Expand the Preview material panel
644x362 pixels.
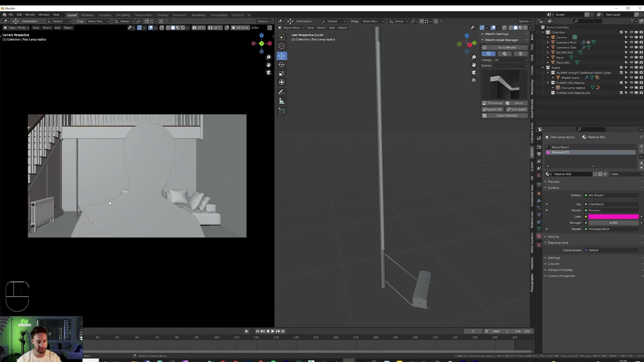tap(553, 182)
